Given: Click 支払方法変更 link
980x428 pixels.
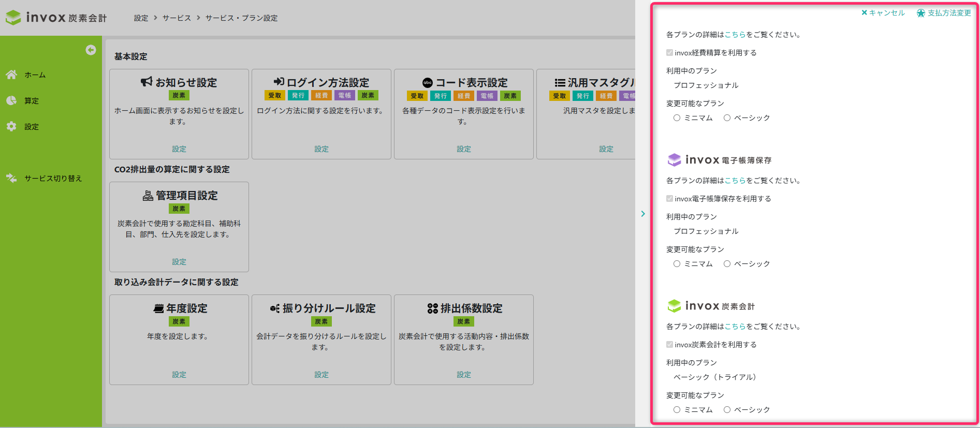Looking at the screenshot, I should [949, 13].
